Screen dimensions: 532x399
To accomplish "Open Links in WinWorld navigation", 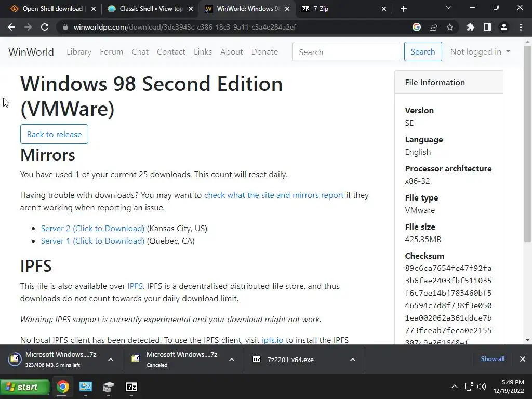I will pyautogui.click(x=203, y=51).
